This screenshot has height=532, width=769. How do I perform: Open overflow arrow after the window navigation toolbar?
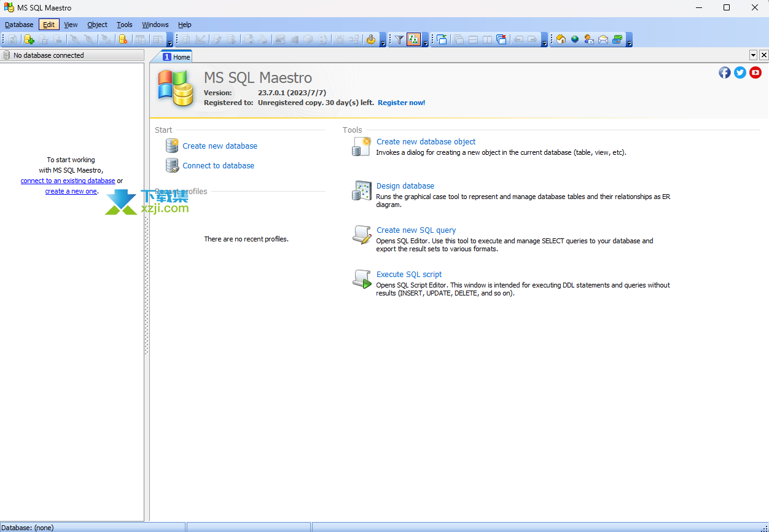coord(545,41)
